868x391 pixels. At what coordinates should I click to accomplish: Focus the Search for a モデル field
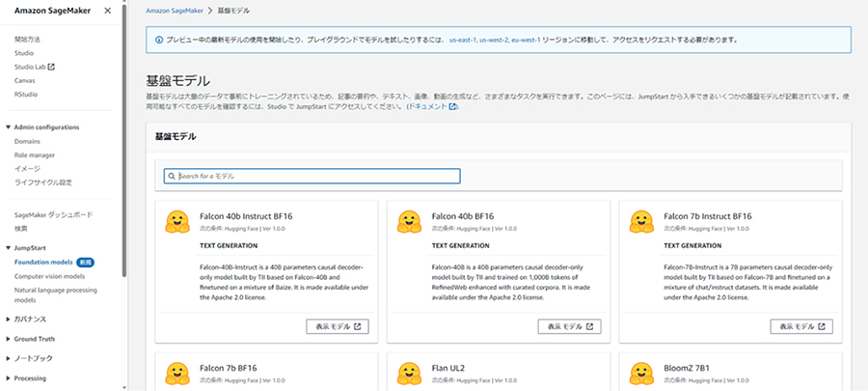[312, 176]
